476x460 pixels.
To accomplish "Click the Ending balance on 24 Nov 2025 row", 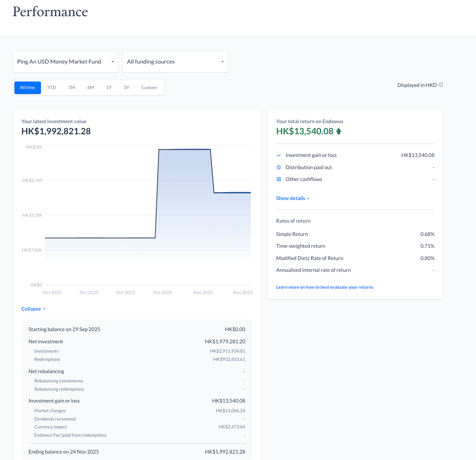I will click(137, 452).
